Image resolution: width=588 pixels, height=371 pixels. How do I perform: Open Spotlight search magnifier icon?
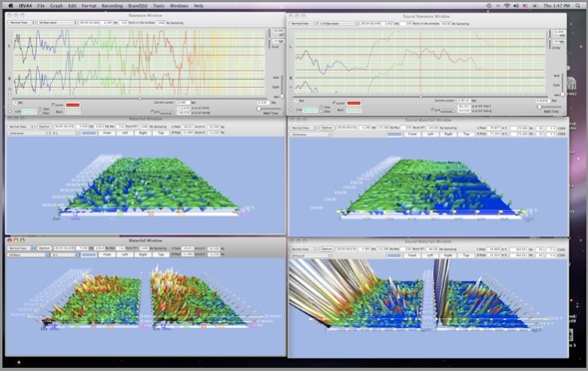pos(577,6)
